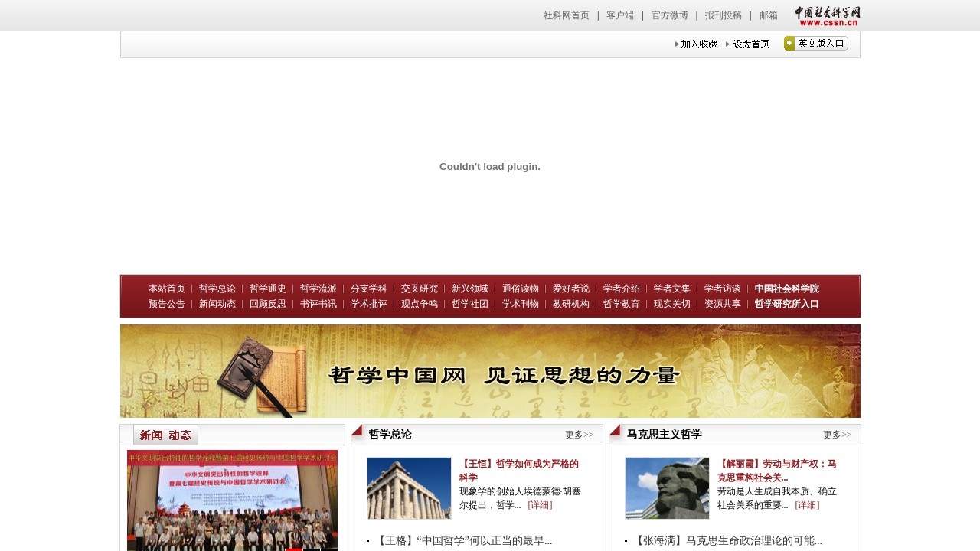This screenshot has height=551, width=980.
Task: Click 报刊投稿 in the top bar
Action: pos(722,15)
